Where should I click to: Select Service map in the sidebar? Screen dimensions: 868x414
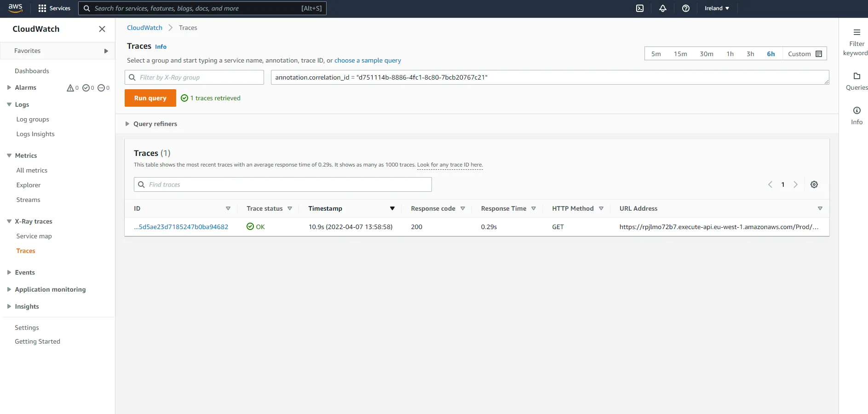tap(34, 236)
